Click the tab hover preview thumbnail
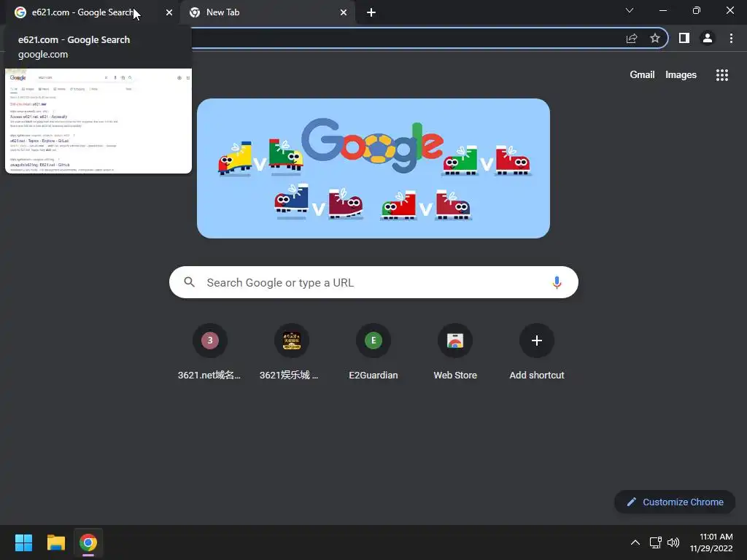The image size is (747, 560). 98,121
